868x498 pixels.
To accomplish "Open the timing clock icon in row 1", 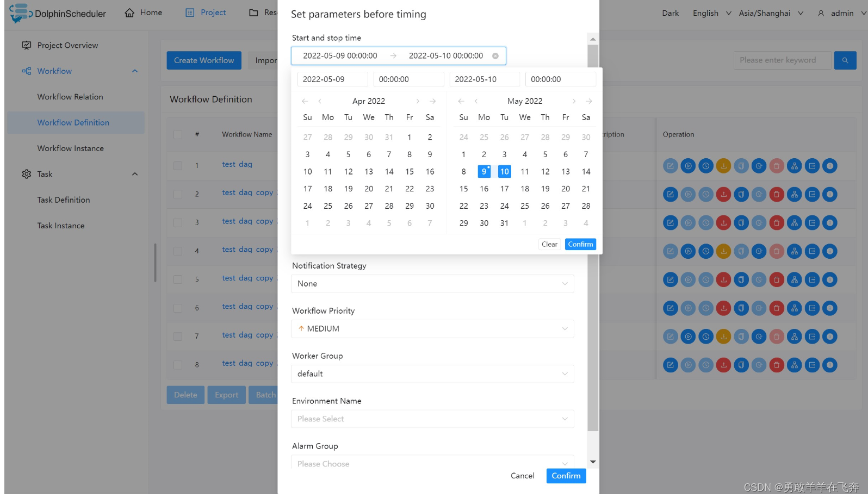I will (x=706, y=166).
